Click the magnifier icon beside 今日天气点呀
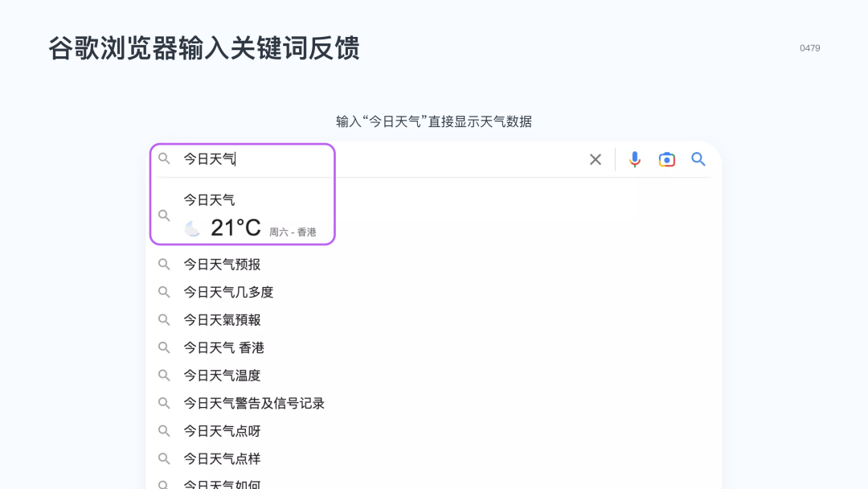The image size is (868, 489). (x=164, y=431)
